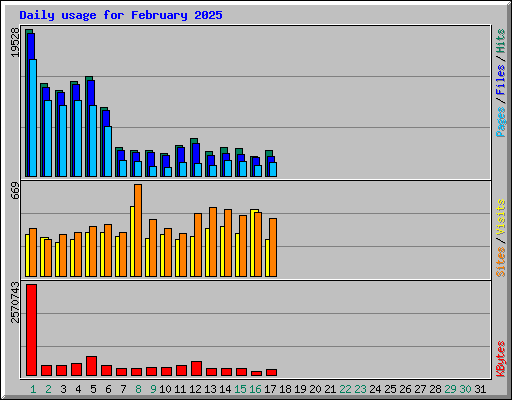Click day label 9 on the axis

point(153,389)
